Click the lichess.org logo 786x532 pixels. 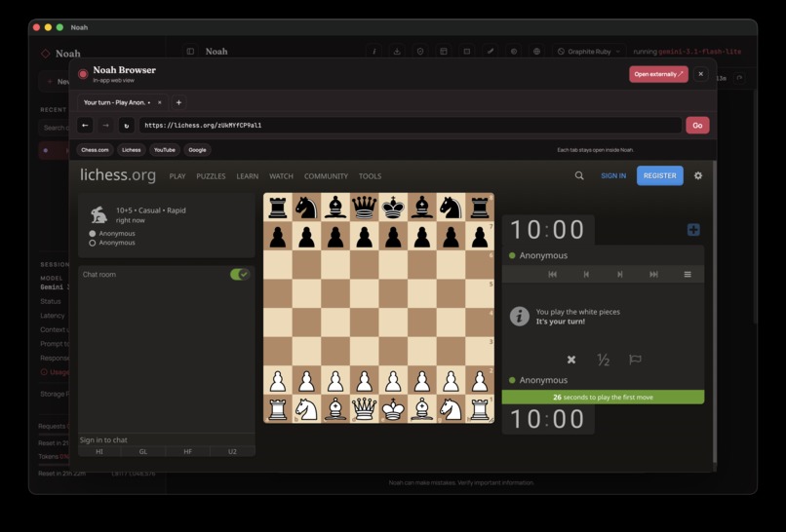(x=118, y=174)
